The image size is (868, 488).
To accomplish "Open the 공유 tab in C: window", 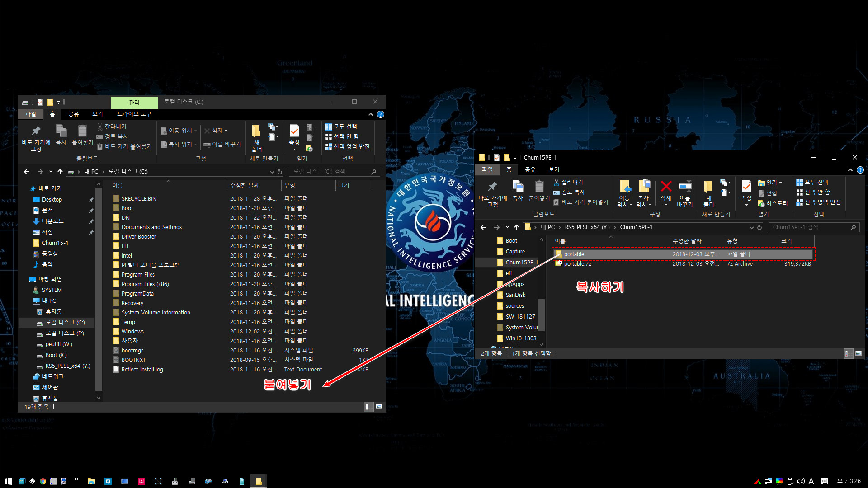I will click(74, 114).
